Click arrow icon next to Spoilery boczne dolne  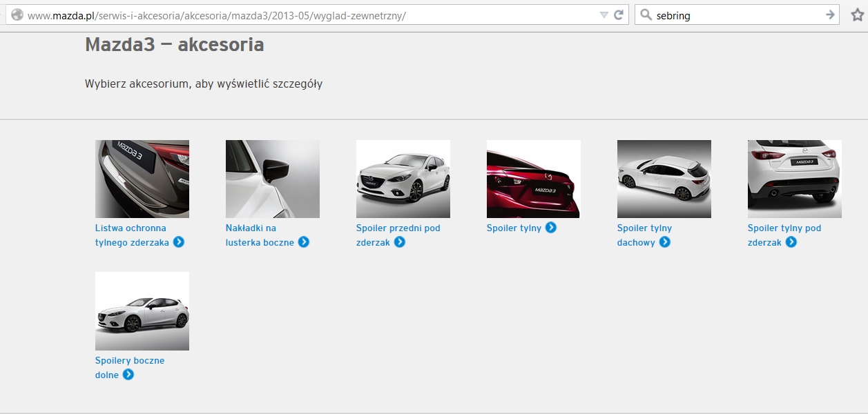coord(128,375)
